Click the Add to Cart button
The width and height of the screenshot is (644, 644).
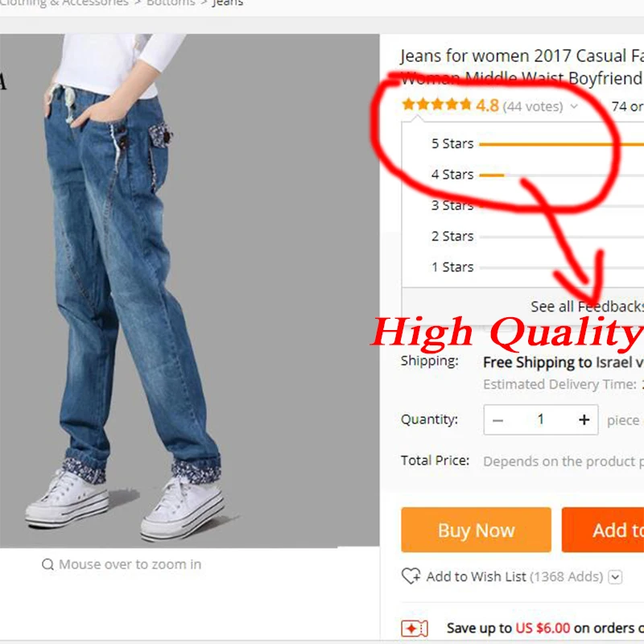(602, 530)
